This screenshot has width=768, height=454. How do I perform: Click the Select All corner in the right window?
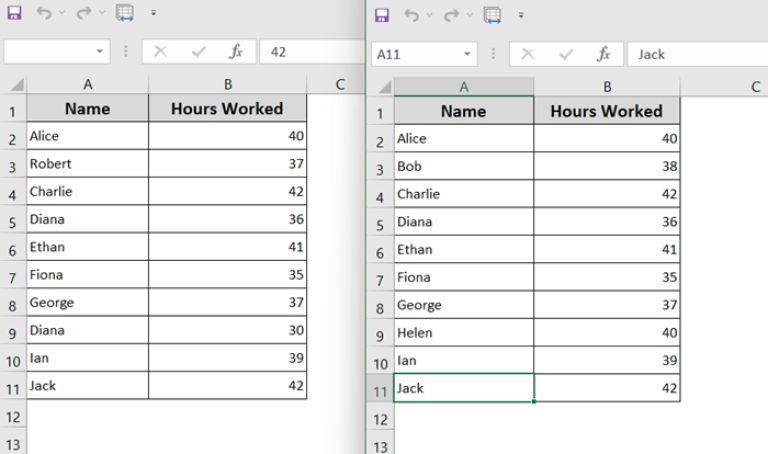(x=380, y=87)
